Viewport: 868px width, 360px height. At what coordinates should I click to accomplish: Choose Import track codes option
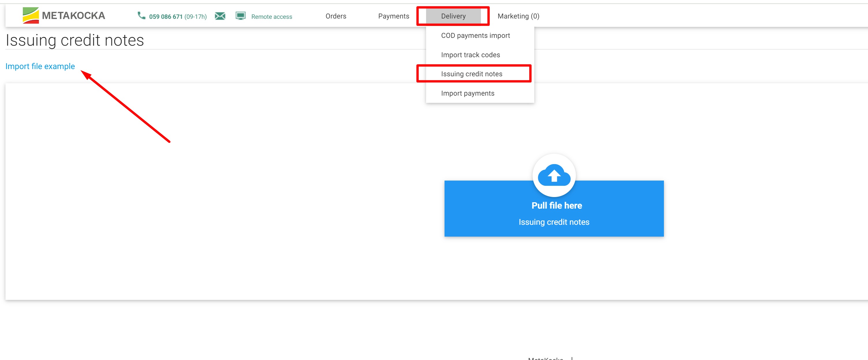[470, 55]
